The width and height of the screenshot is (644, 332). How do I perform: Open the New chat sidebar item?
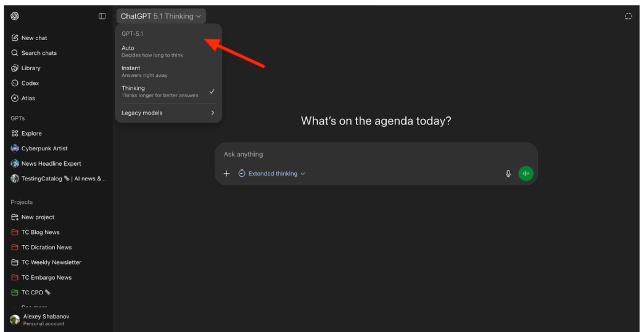tap(57, 38)
